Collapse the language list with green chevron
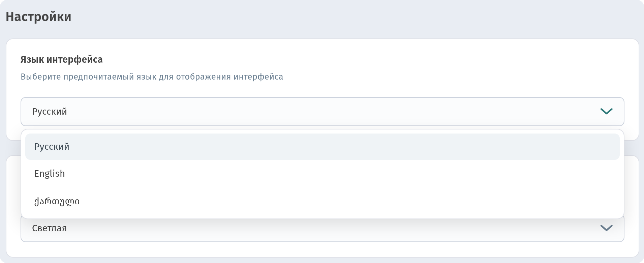The width and height of the screenshot is (644, 263). [606, 111]
